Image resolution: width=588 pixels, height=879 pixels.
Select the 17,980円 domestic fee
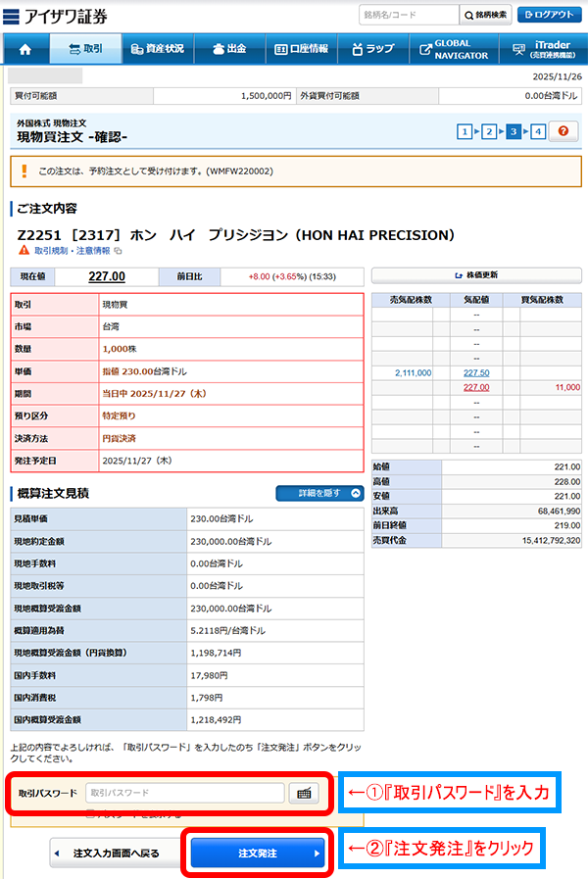[x=209, y=675]
